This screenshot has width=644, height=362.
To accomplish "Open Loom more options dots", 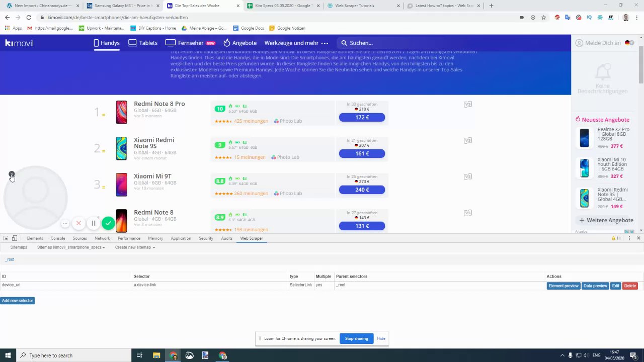I will (x=65, y=223).
